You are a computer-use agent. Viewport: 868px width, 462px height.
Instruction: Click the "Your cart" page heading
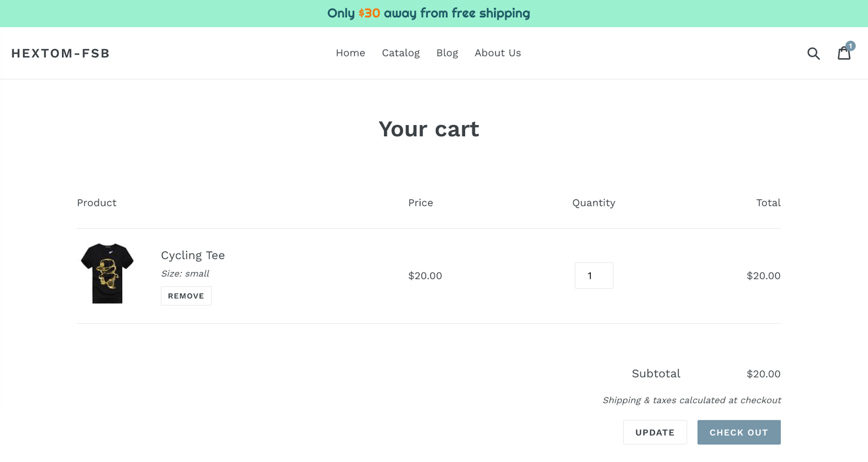pos(429,129)
